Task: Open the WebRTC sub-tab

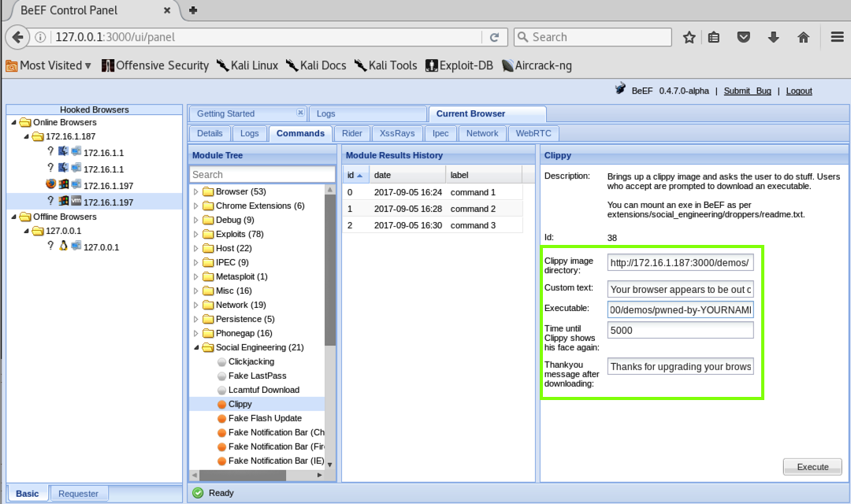Action: pyautogui.click(x=533, y=133)
